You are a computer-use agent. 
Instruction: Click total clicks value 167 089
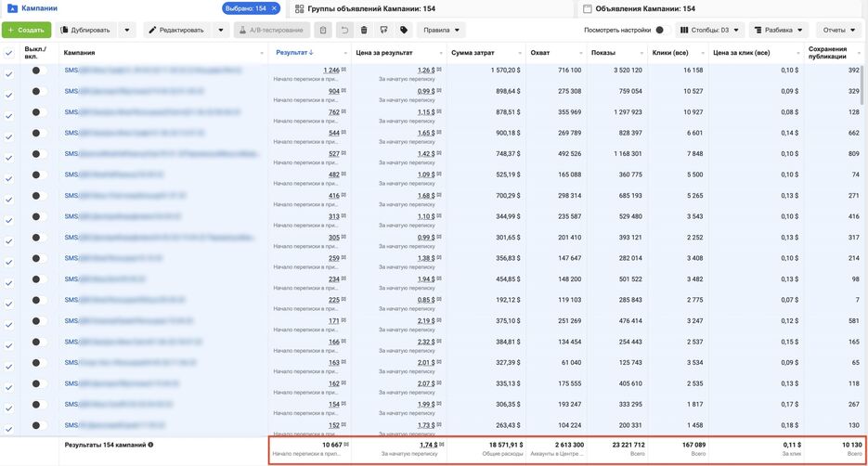(x=693, y=445)
